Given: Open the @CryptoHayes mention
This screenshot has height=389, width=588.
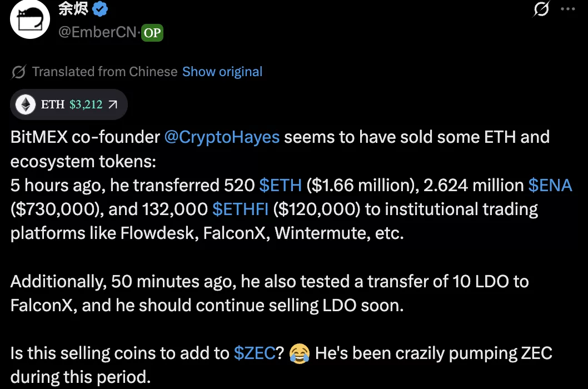Looking at the screenshot, I should (222, 137).
